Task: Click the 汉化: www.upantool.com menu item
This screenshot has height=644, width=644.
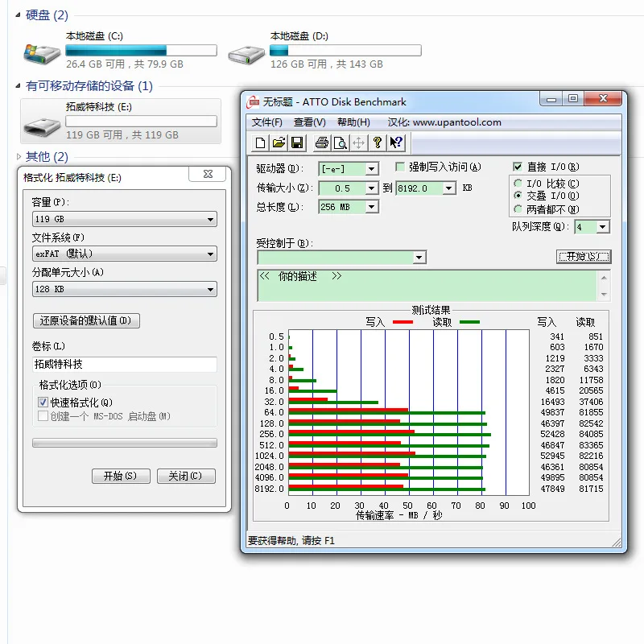Action: click(444, 122)
